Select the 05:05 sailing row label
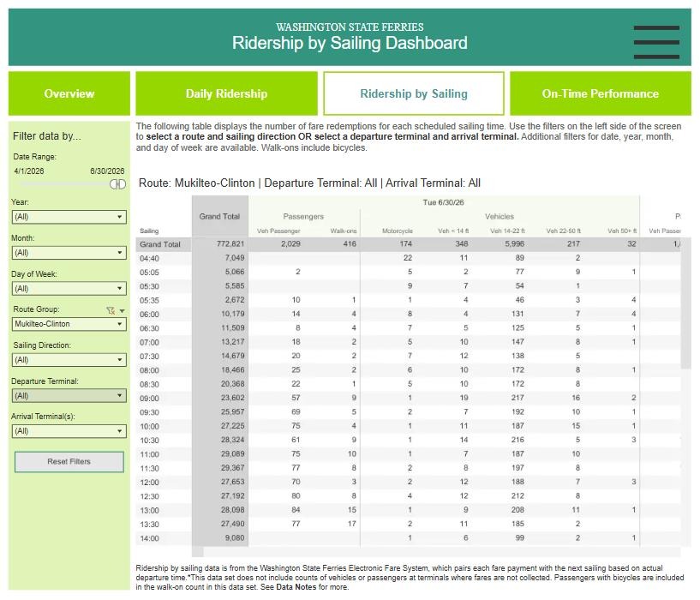The width and height of the screenshot is (700, 600). (x=149, y=273)
